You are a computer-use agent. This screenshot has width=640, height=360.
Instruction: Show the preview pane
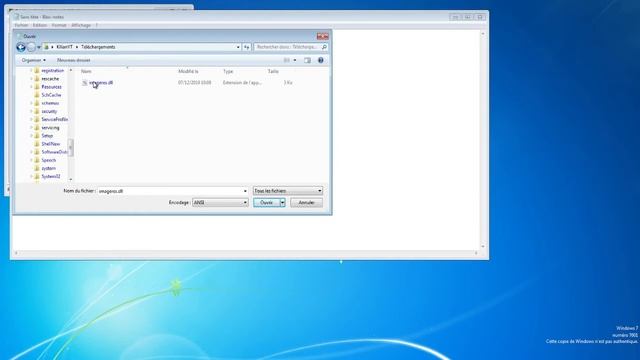[x=307, y=60]
